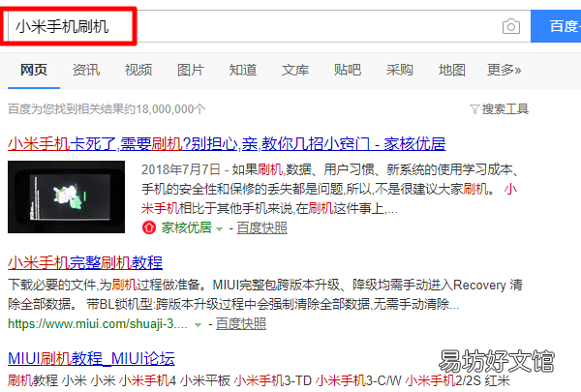Go to the 贴吧 tab
Image resolution: width=581 pixels, height=392 pixels.
tap(348, 70)
